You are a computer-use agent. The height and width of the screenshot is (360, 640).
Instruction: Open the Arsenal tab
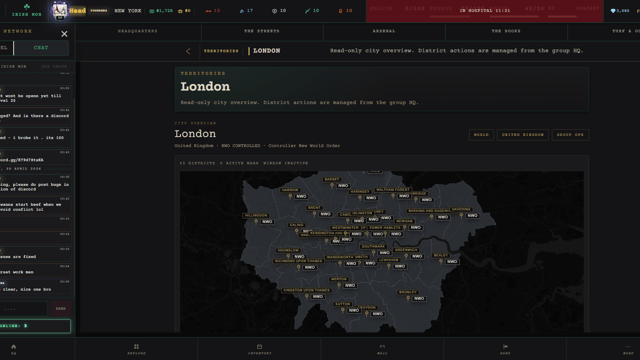point(384,31)
